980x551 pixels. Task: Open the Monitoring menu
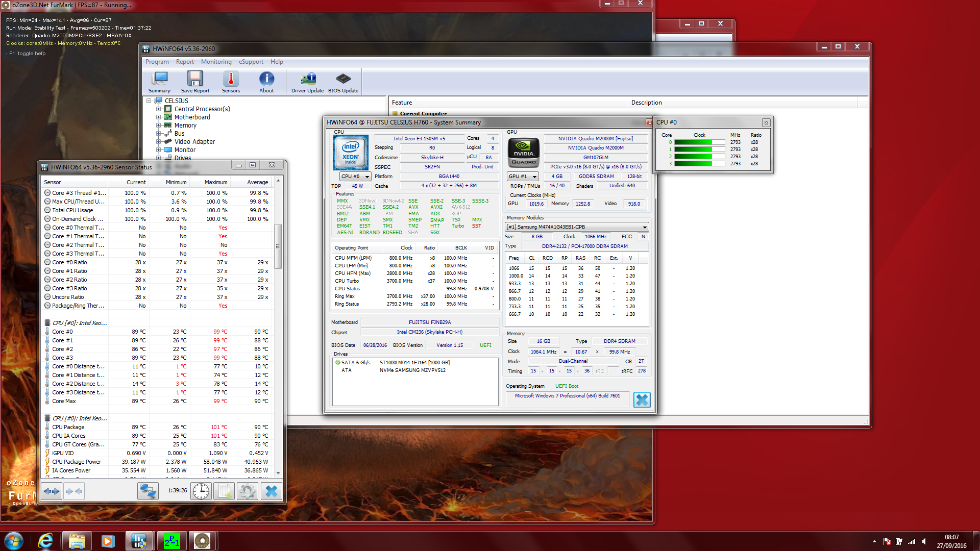pos(216,62)
